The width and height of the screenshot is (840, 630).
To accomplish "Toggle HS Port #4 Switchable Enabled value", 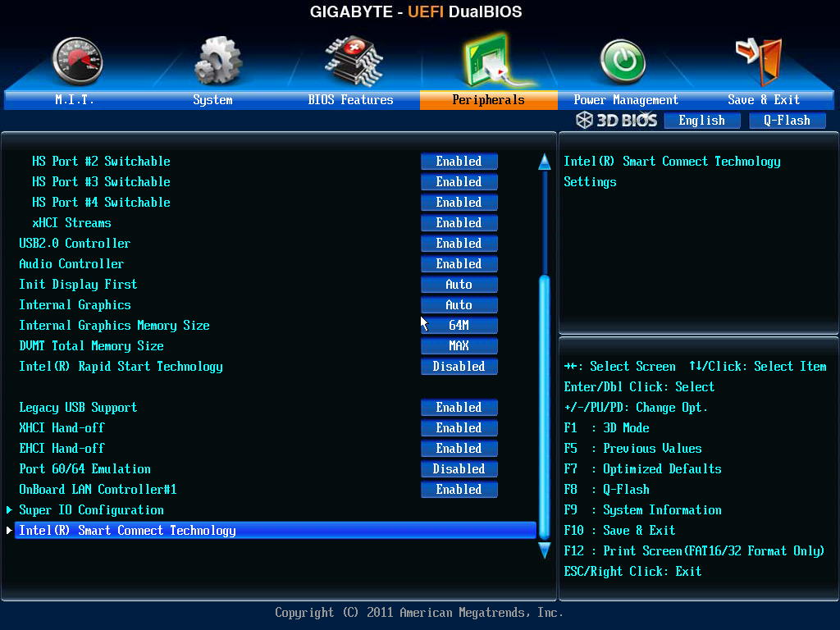I will point(459,203).
